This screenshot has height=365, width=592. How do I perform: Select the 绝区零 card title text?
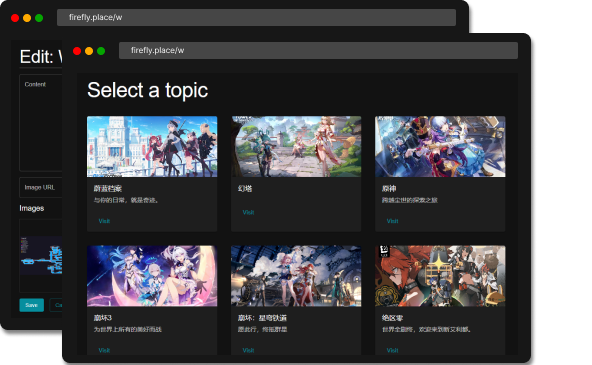392,318
